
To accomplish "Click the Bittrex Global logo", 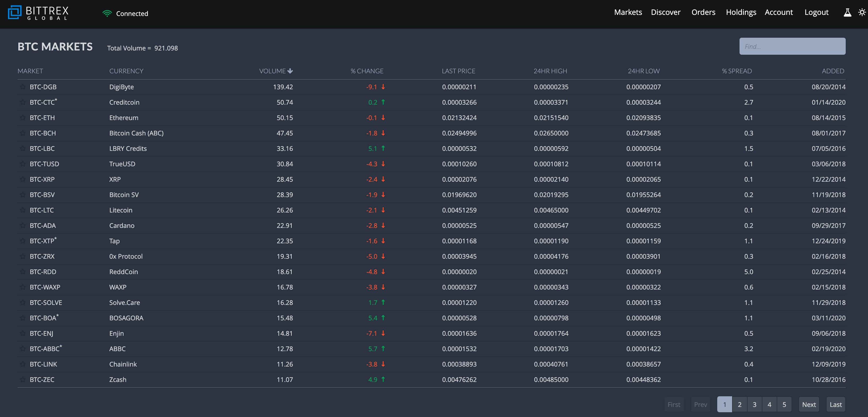I will (x=38, y=13).
